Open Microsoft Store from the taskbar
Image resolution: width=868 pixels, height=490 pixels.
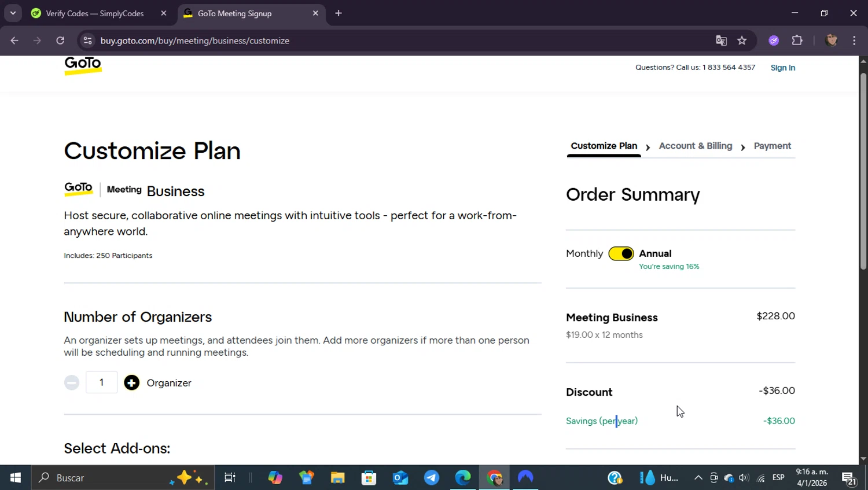(x=369, y=478)
